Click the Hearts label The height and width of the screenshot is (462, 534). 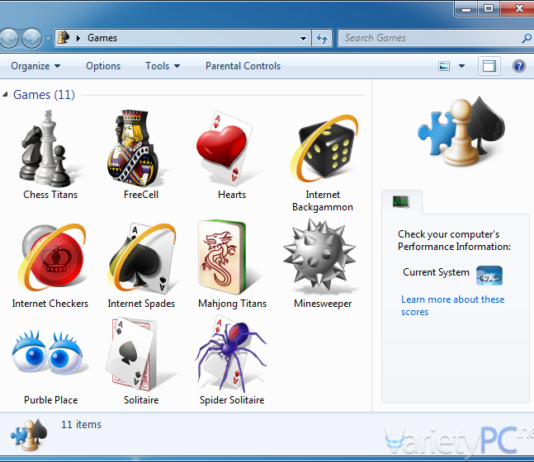click(x=232, y=194)
